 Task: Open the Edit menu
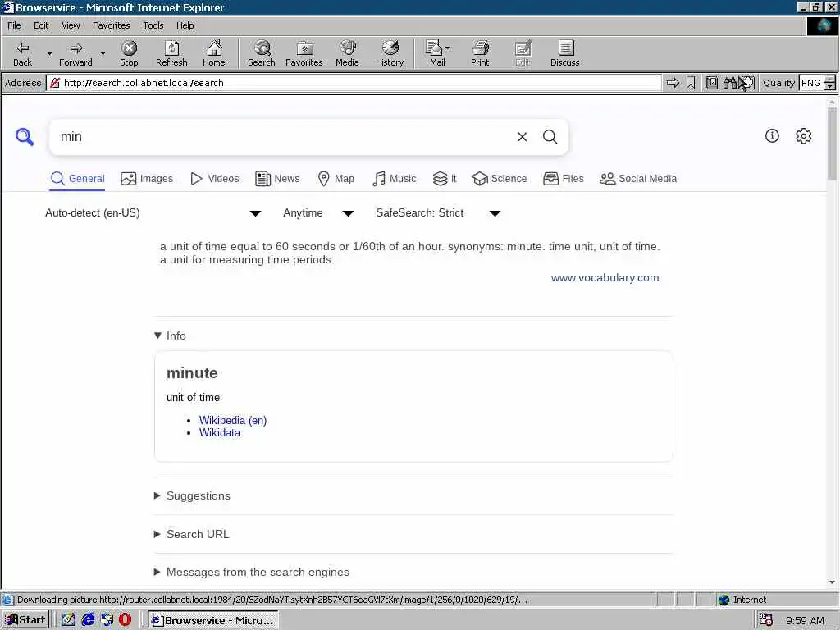coord(41,25)
